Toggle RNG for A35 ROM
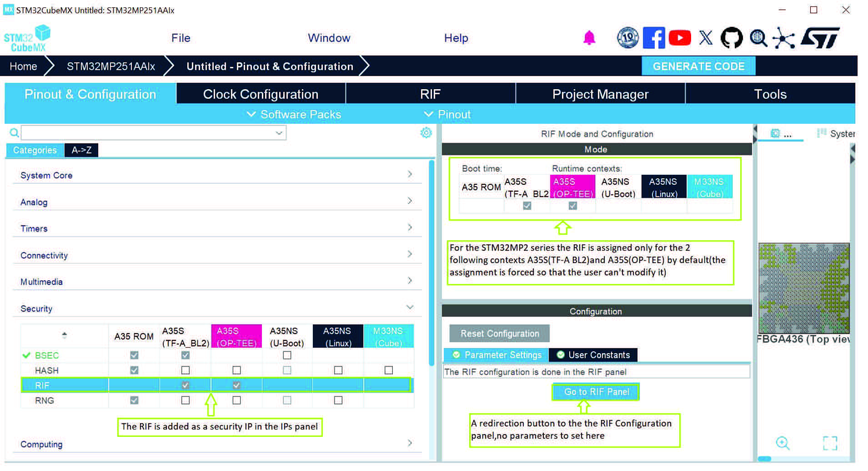This screenshot has height=471, width=868. tap(134, 400)
